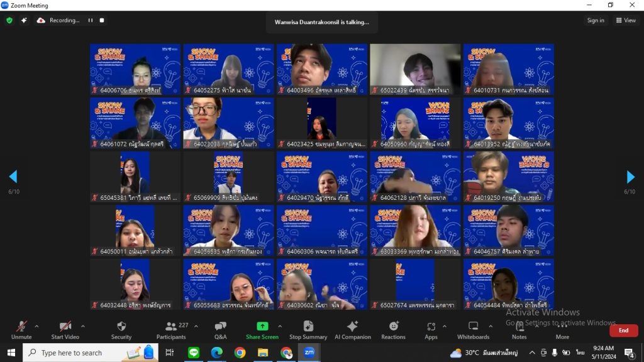Viewport: 644px width, 362px height.
Task: Open Whiteboards
Action: (x=473, y=331)
